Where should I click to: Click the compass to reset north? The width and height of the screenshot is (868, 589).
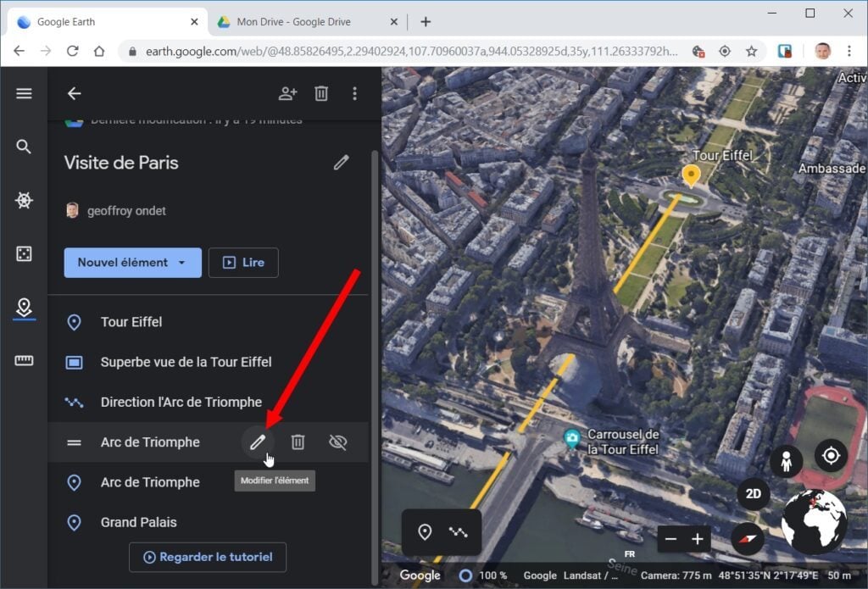coord(748,538)
